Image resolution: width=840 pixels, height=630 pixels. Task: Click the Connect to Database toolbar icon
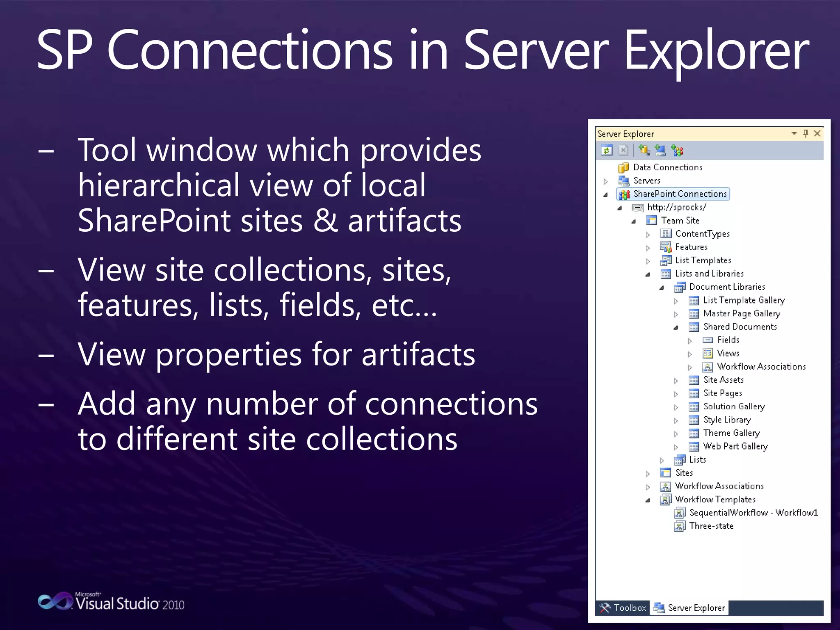644,151
